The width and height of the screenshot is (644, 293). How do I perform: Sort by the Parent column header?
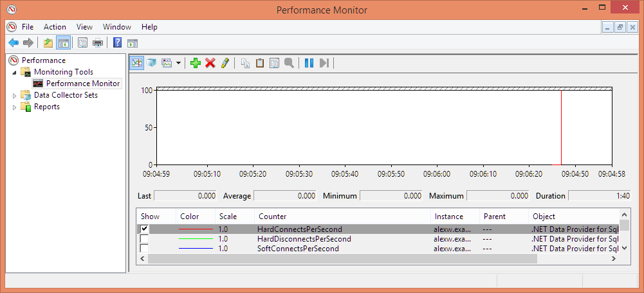[504, 217]
